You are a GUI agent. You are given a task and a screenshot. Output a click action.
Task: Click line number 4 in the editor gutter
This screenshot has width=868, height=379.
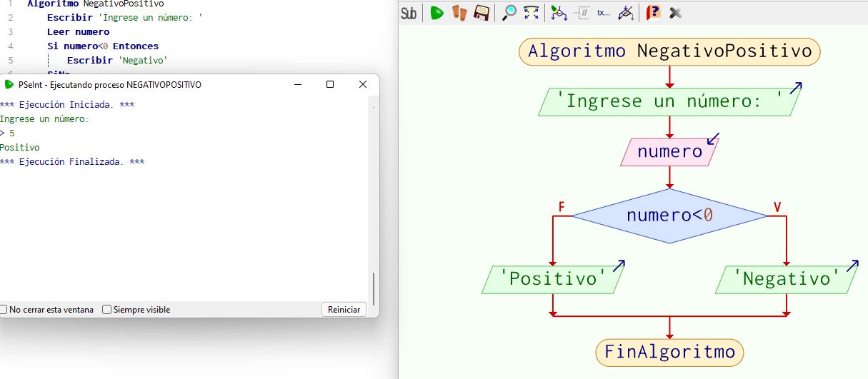click(x=11, y=46)
